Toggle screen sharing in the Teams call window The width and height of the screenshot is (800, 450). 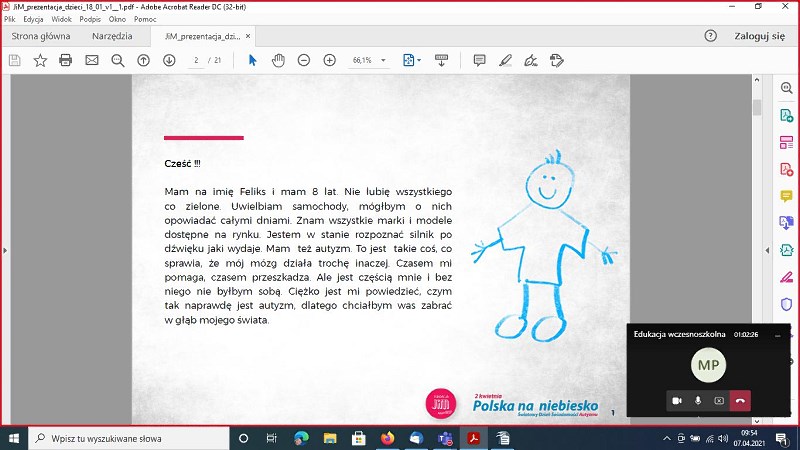pyautogui.click(x=718, y=400)
